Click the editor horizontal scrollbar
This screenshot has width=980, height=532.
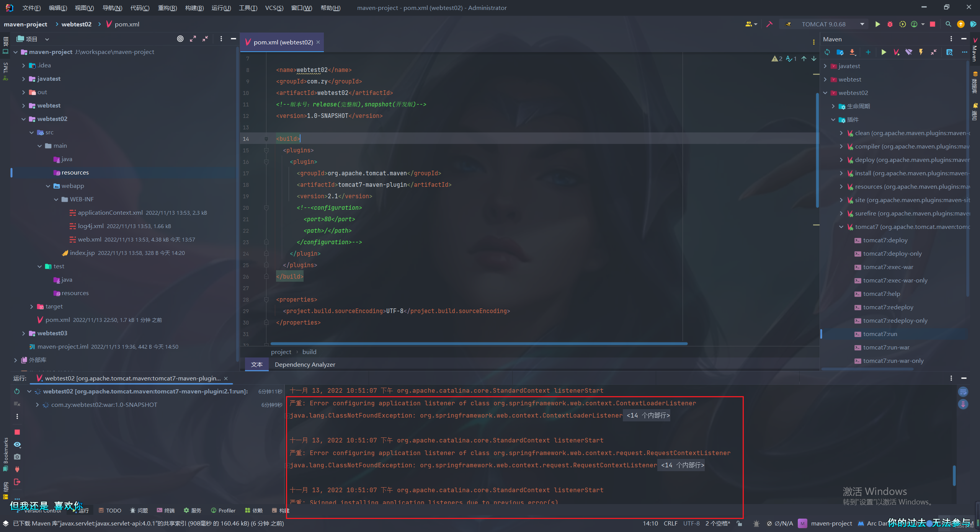479,343
